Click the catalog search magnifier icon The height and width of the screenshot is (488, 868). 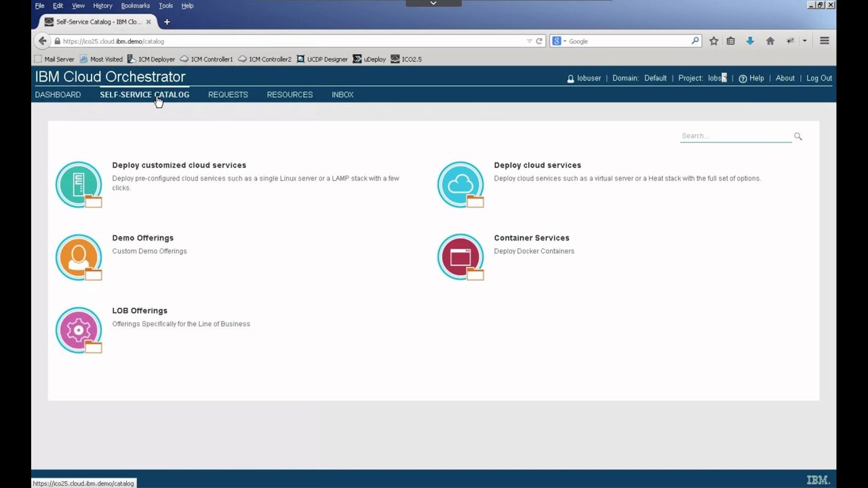click(x=798, y=136)
